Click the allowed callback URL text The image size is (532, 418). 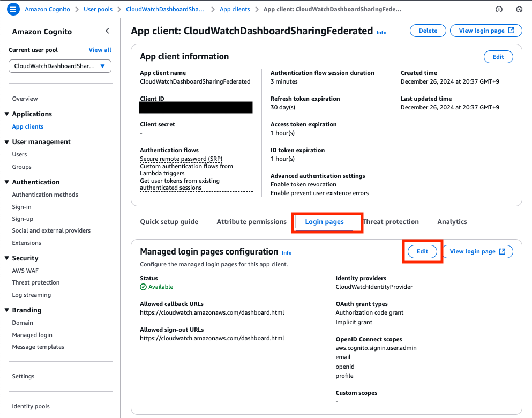(212, 312)
